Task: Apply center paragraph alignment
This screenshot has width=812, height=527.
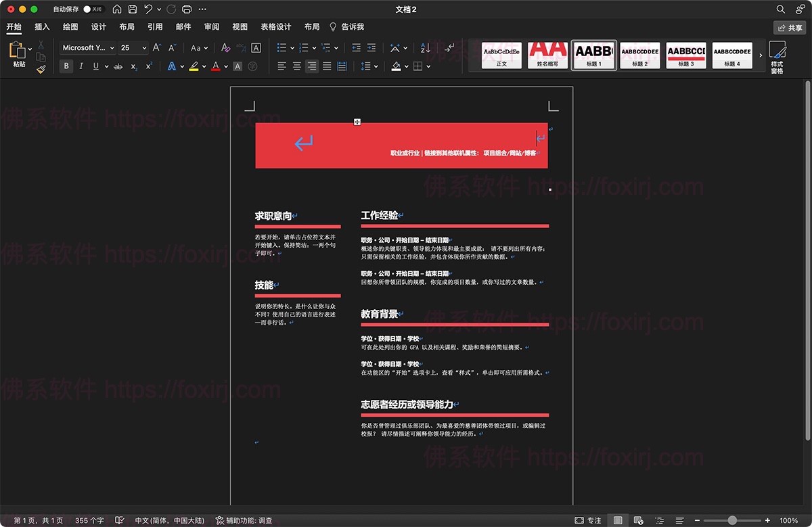Action: pos(296,65)
